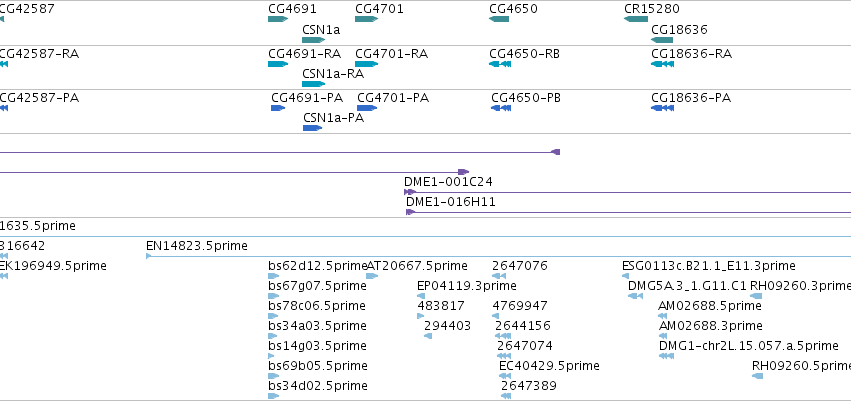Click the 2647076 feature glyph

[499, 276]
